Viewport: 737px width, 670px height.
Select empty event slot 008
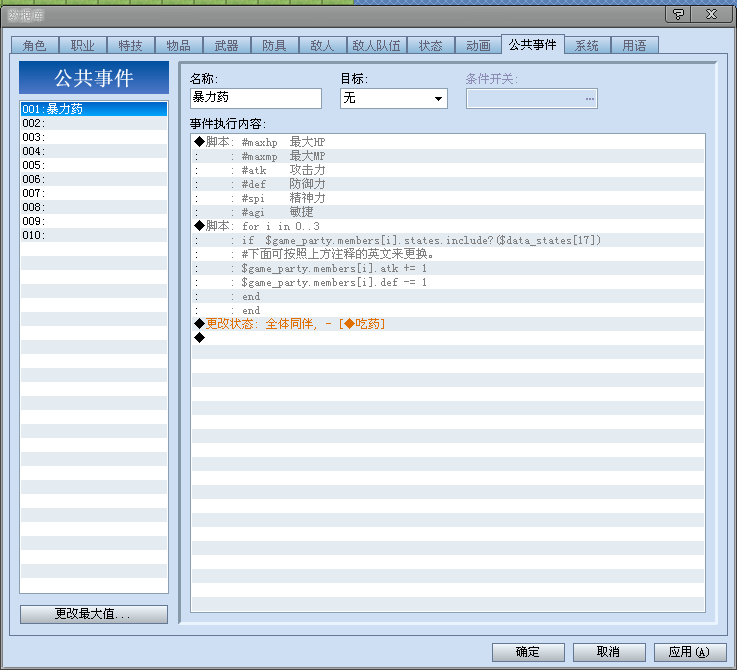coord(94,207)
